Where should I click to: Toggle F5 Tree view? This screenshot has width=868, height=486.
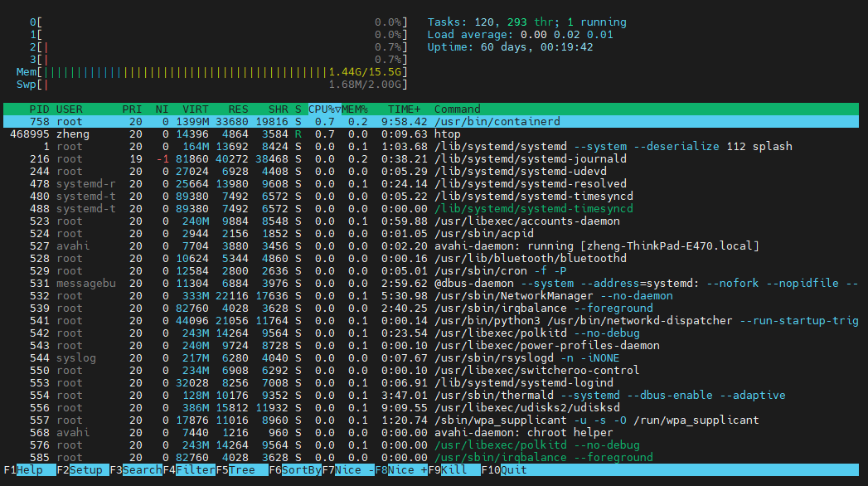(242, 470)
